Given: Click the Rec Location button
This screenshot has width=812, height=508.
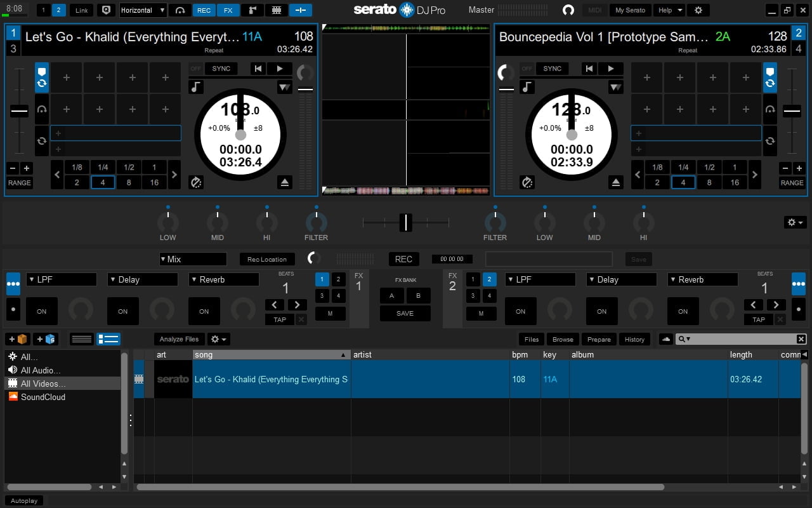Looking at the screenshot, I should tap(267, 259).
